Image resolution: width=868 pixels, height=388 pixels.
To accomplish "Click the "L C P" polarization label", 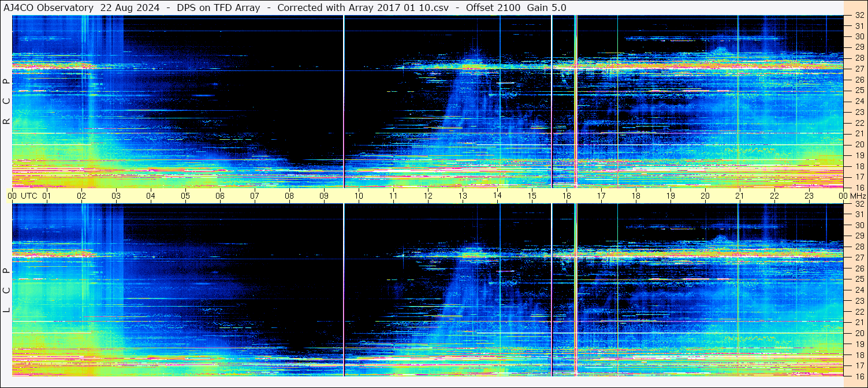I will tap(6, 290).
